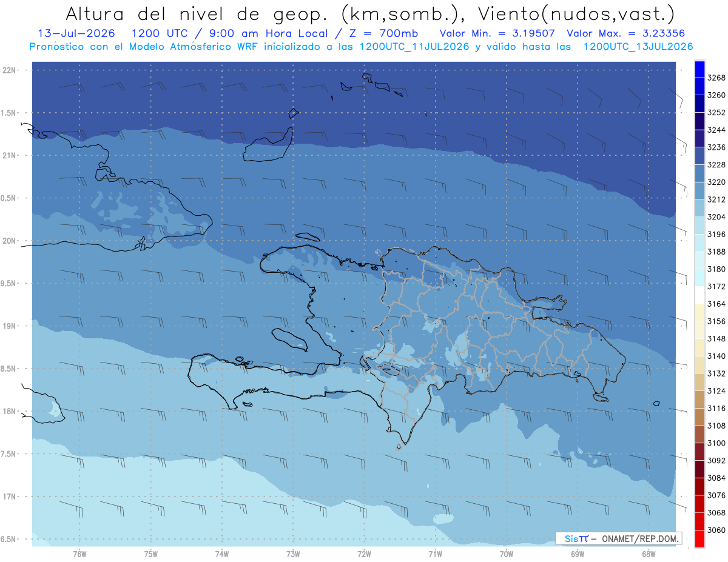This screenshot has width=728, height=562.
Task: Click the '3244' colorbar value
Action: (x=716, y=130)
